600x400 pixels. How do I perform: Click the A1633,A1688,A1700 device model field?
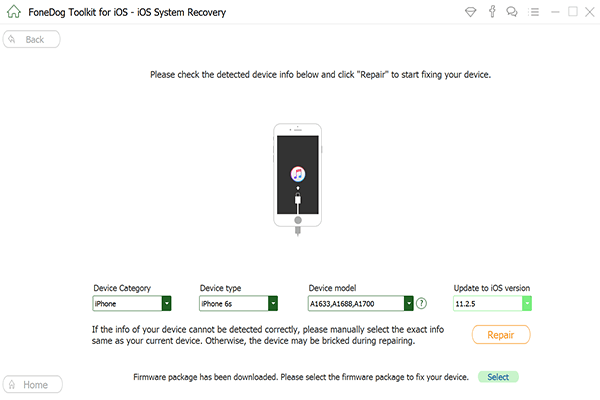pyautogui.click(x=355, y=303)
